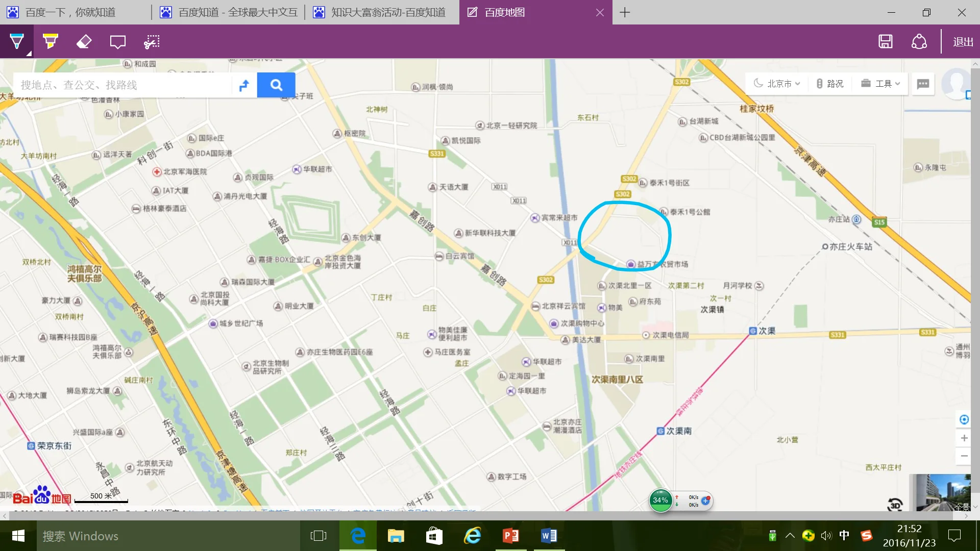The height and width of the screenshot is (551, 980).
Task: Expand the 工具 tools dropdown
Action: pos(880,83)
